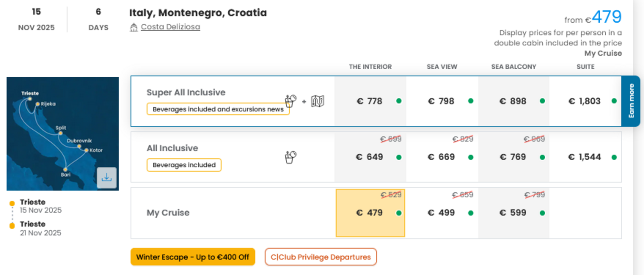Download the itinerary map image
The image size is (644, 275).
[107, 177]
